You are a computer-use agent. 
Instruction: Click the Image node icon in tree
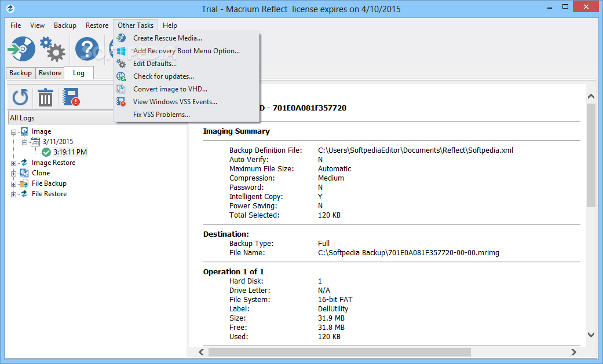[24, 131]
